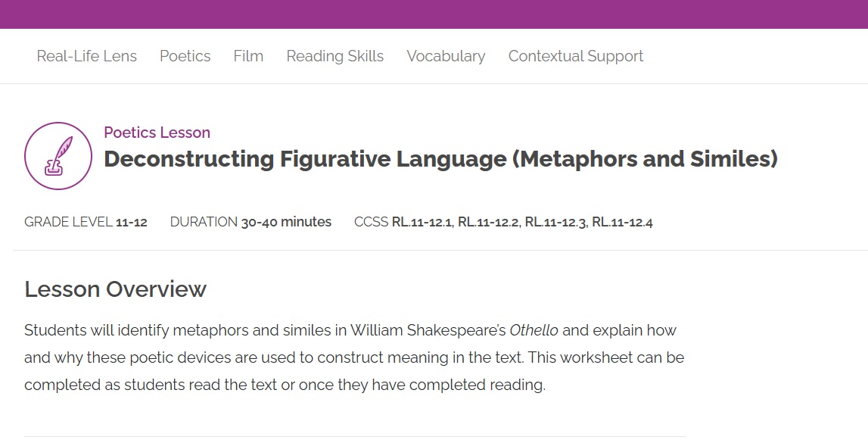The height and width of the screenshot is (440, 868).
Task: Select the RL.11-12.3 standard code
Action: [555, 222]
